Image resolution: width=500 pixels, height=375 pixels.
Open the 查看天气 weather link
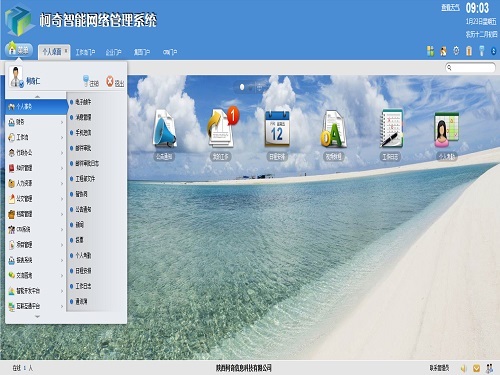coord(450,7)
